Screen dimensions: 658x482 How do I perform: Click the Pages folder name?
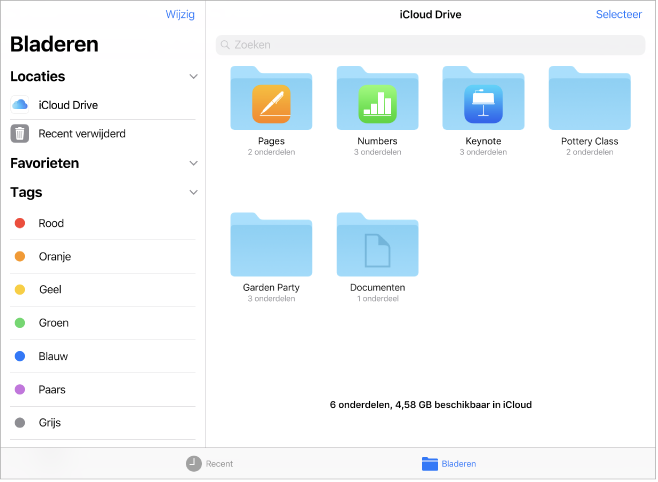coord(271,141)
